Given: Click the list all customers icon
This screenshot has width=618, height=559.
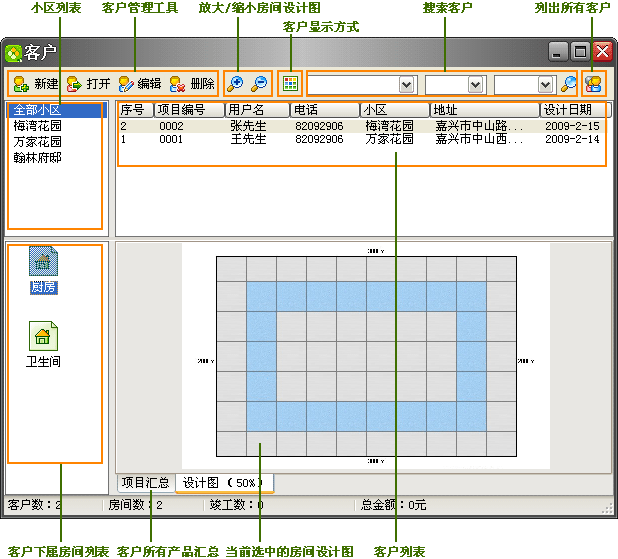Looking at the screenshot, I should 594,84.
